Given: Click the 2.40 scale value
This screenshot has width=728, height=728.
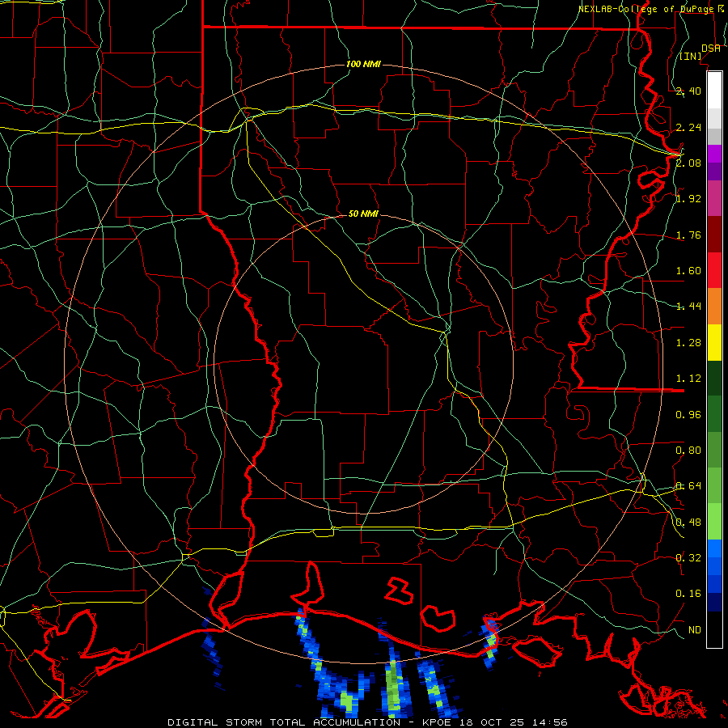Looking at the screenshot, I should [x=688, y=91].
